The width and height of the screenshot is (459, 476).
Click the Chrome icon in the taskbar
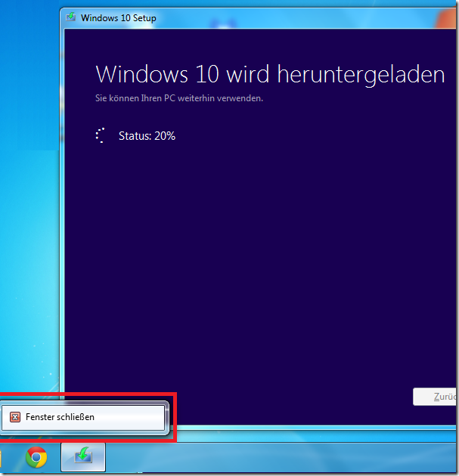[36, 457]
